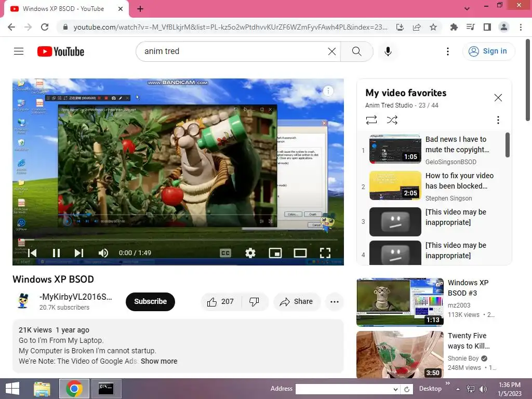Viewport: 532px width, 399px height.
Task: Show hidden system tray icons
Action: 458,389
